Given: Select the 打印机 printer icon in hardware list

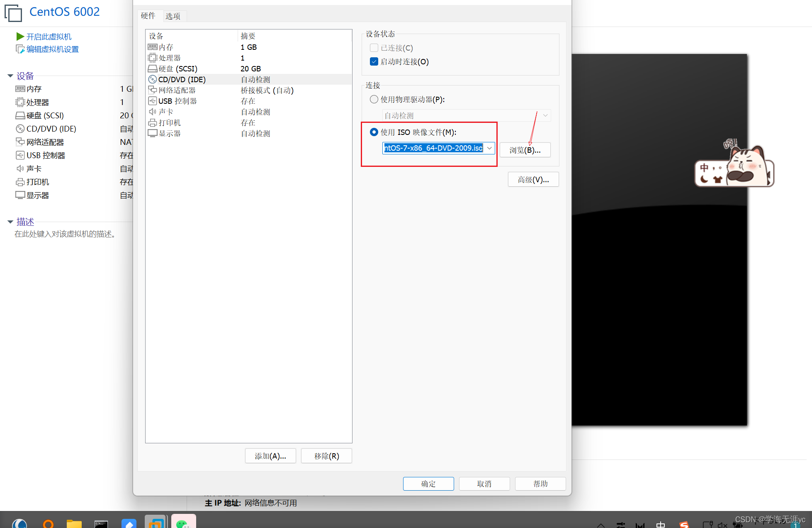Looking at the screenshot, I should click(x=153, y=122).
